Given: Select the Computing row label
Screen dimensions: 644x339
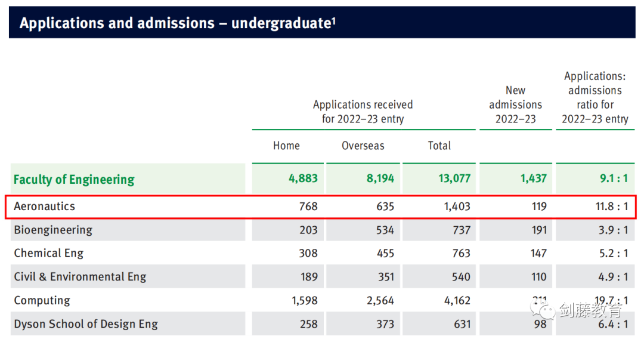Looking at the screenshot, I should tap(42, 300).
